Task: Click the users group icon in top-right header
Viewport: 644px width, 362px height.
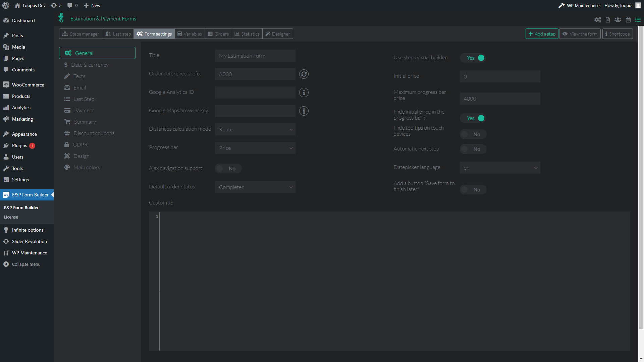Action: coord(618,20)
